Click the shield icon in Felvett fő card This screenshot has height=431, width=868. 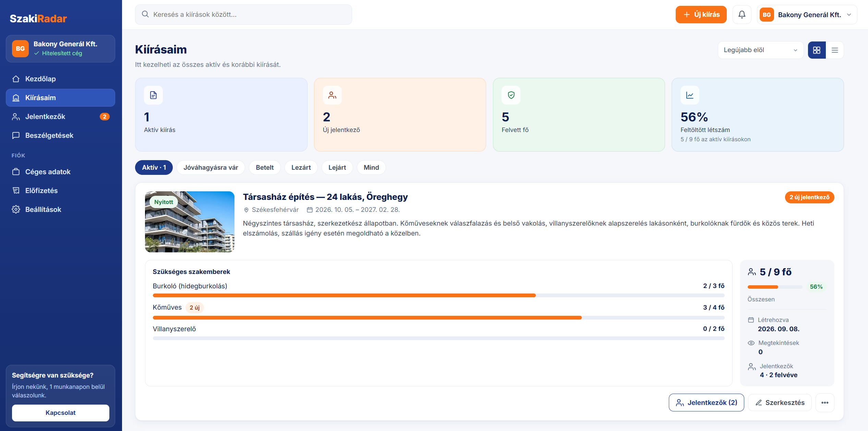click(x=511, y=95)
